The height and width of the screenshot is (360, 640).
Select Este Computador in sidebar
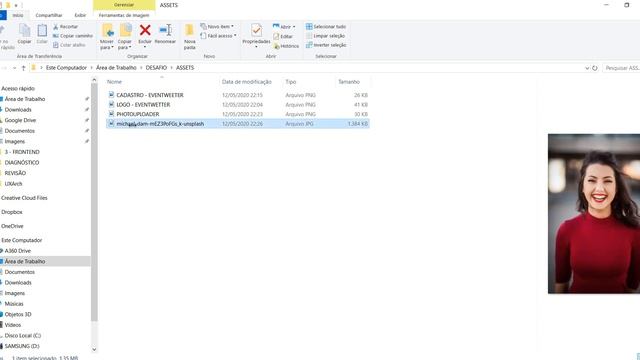pyautogui.click(x=22, y=240)
